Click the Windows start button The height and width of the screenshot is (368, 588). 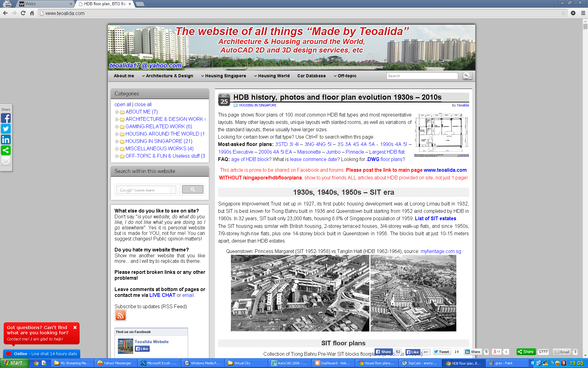click(14, 363)
